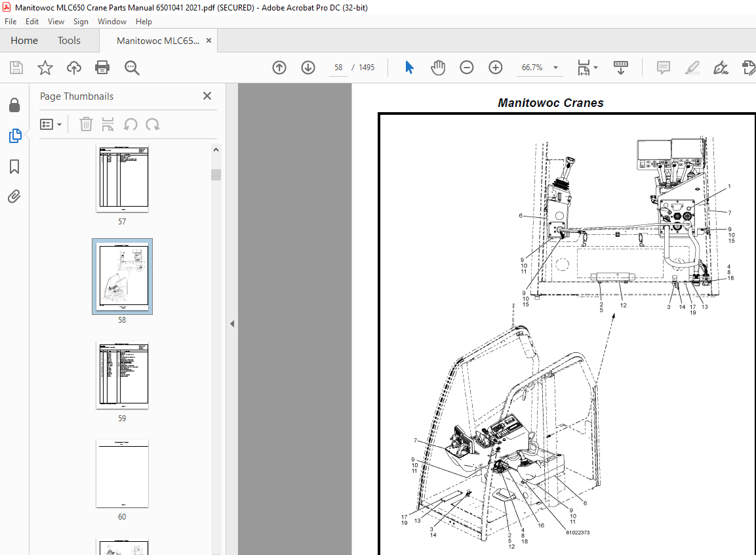Close the Page Thumbnails panel
The image size is (756, 555).
pyautogui.click(x=207, y=96)
